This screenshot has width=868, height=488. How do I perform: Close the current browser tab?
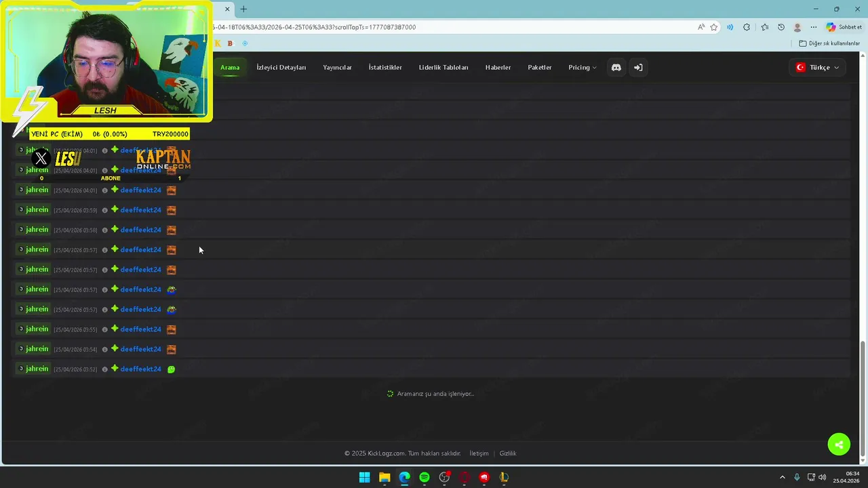coord(227,9)
